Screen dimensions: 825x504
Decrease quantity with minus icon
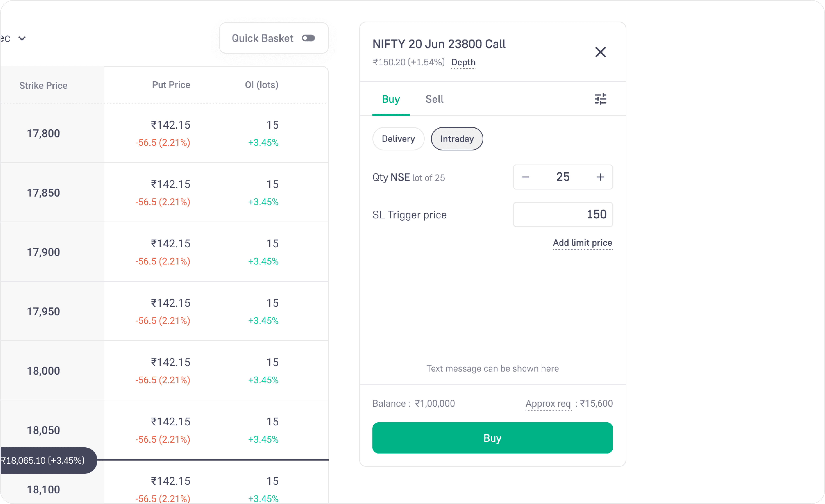526,177
